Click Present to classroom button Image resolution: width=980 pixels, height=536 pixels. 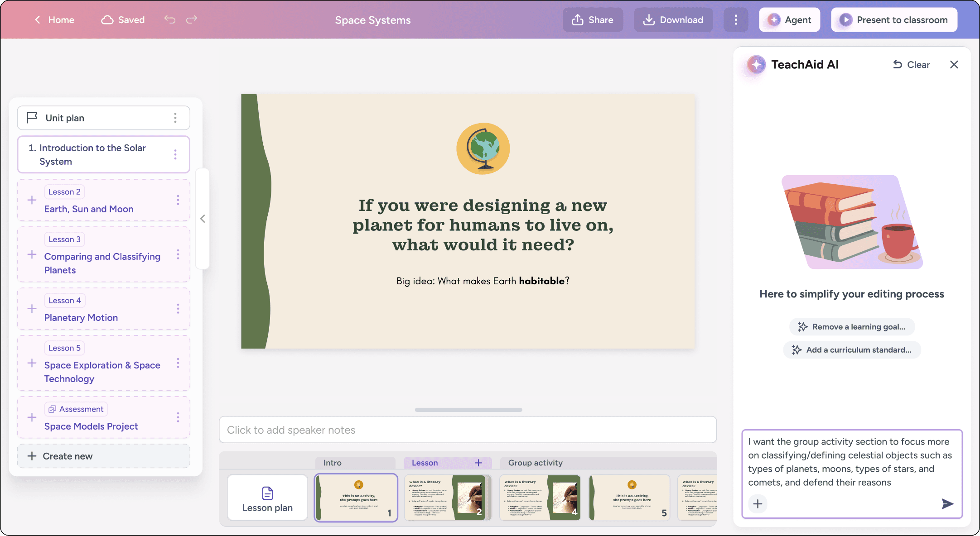click(x=894, y=20)
